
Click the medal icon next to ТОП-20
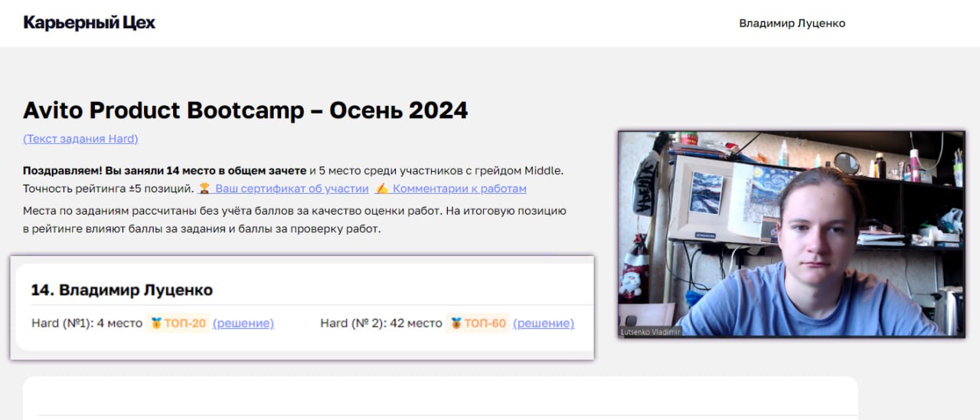point(157,323)
